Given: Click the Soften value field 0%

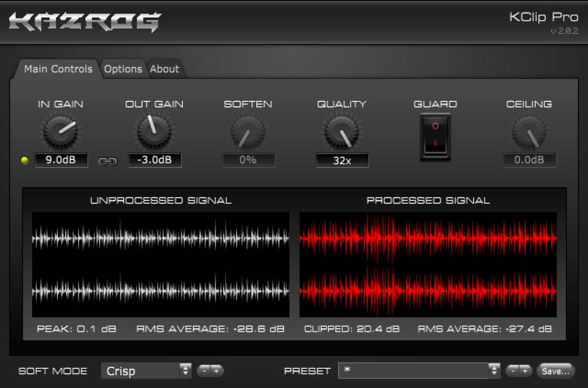Looking at the screenshot, I should (249, 160).
